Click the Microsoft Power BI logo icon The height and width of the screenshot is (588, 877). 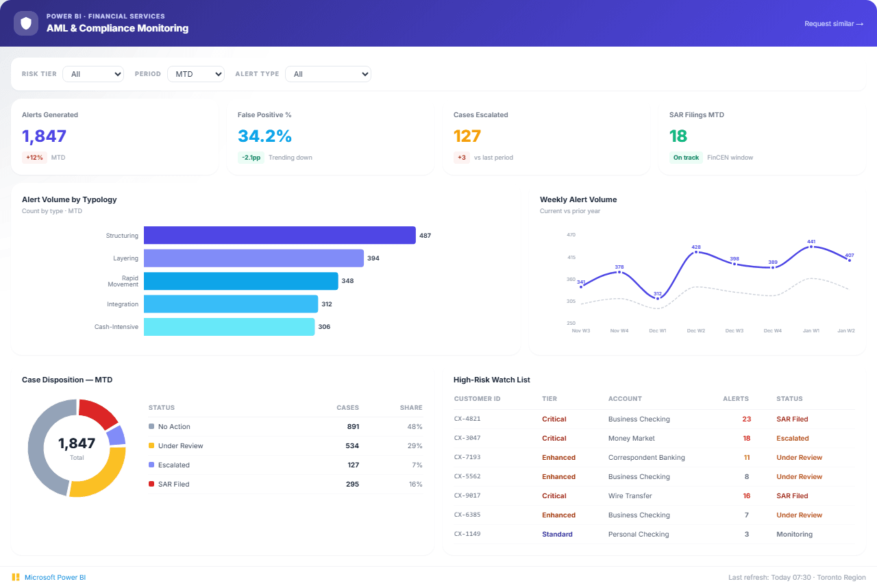tap(15, 577)
